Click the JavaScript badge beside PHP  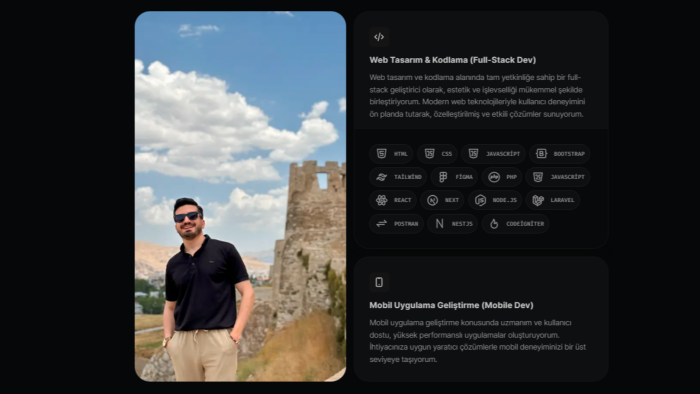(x=558, y=177)
